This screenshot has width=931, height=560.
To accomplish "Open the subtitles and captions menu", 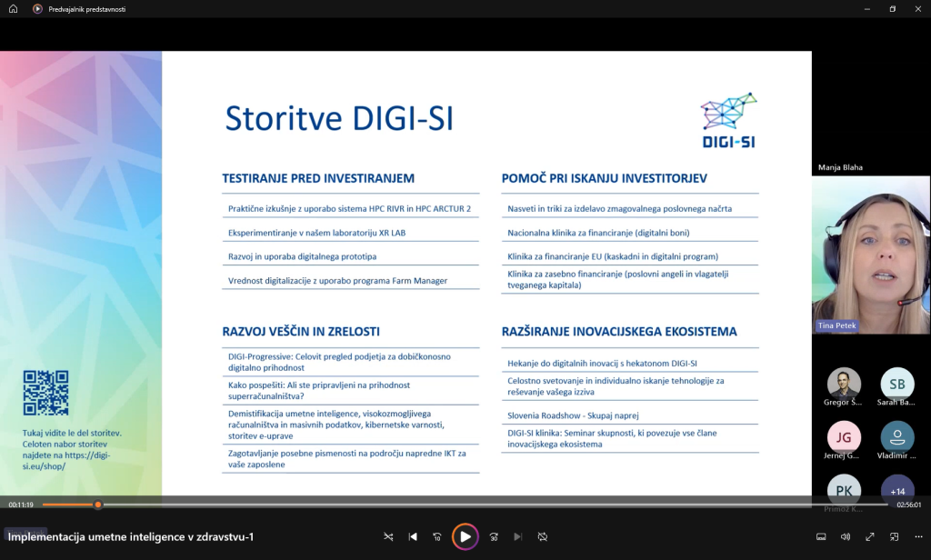I will 821,537.
